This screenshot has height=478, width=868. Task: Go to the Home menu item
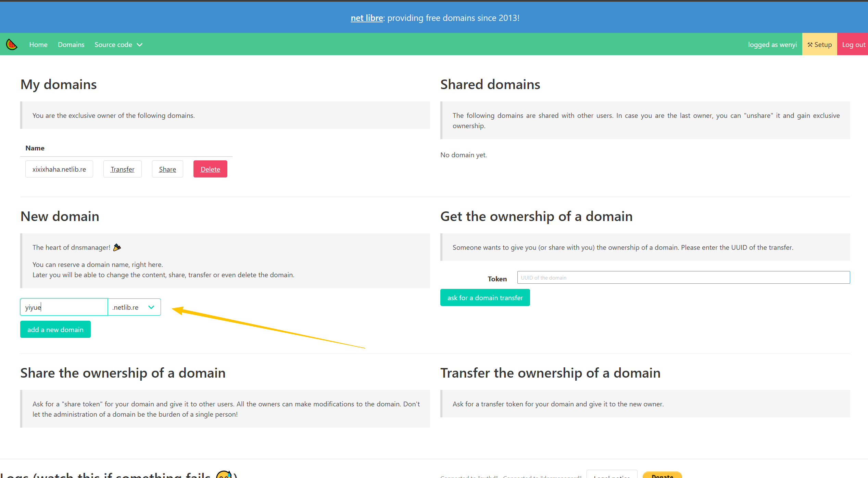[38, 45]
